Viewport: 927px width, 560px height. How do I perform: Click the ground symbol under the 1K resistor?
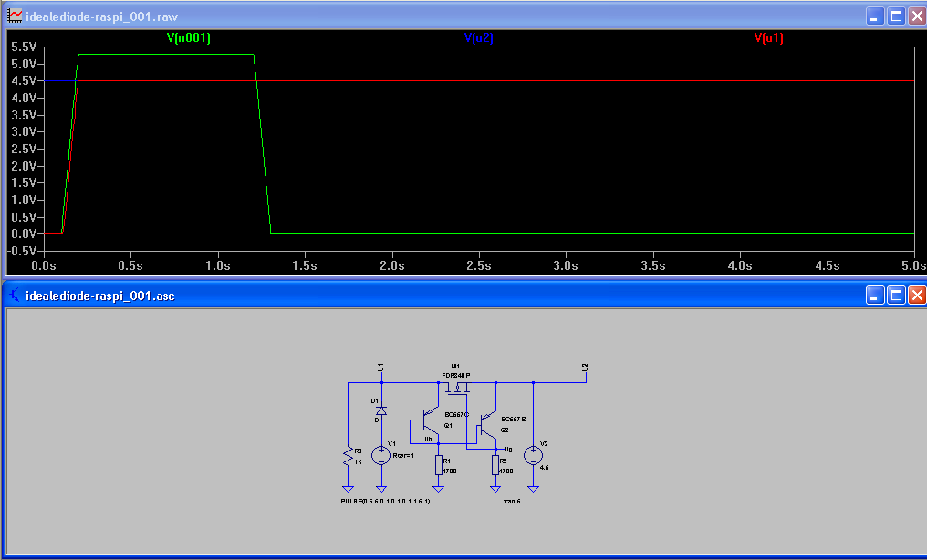(x=349, y=489)
